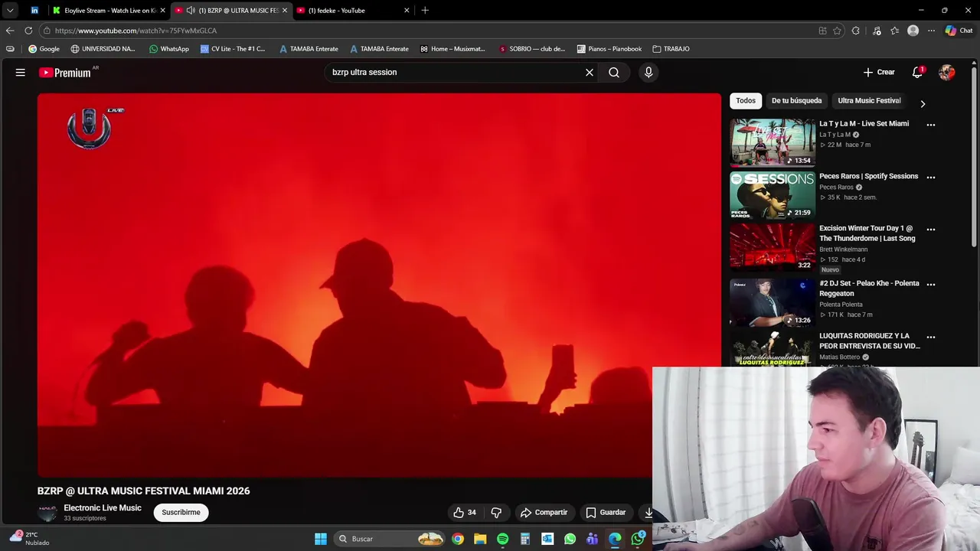The width and height of the screenshot is (980, 551).
Task: Open the WhatsApp bookmark
Action: point(168,49)
